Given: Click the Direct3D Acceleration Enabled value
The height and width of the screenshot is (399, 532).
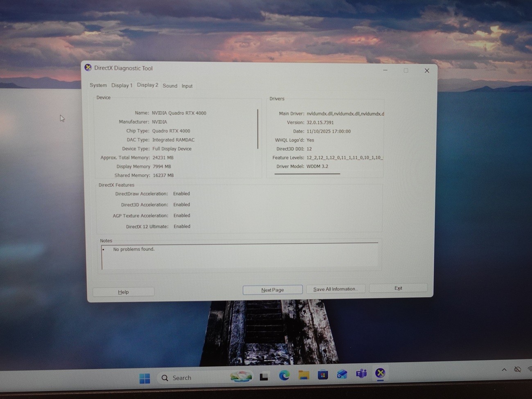Looking at the screenshot, I should (x=182, y=205).
